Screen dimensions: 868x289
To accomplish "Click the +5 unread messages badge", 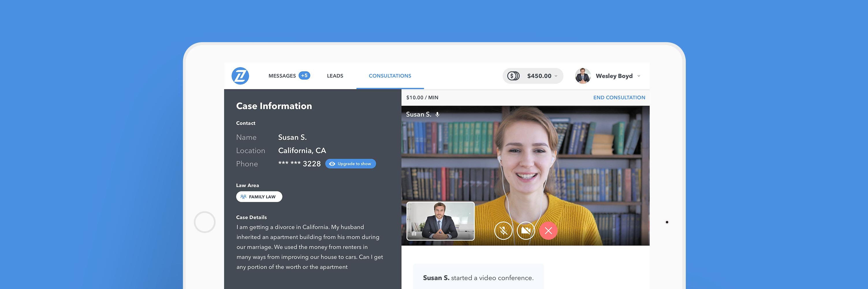I will 304,76.
